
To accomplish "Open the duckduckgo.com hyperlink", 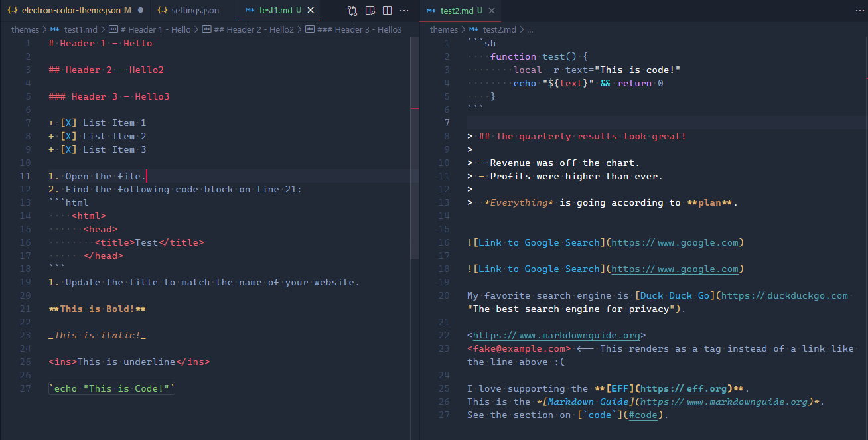I will 783,295.
